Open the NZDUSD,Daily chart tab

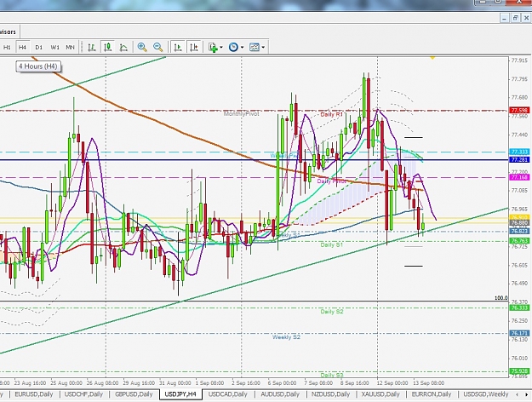(x=331, y=394)
